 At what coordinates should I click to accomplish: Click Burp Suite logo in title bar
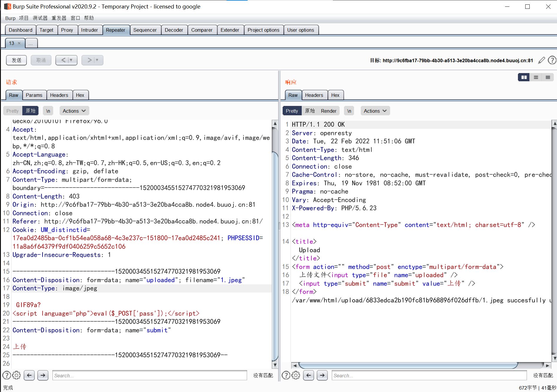click(7, 6)
